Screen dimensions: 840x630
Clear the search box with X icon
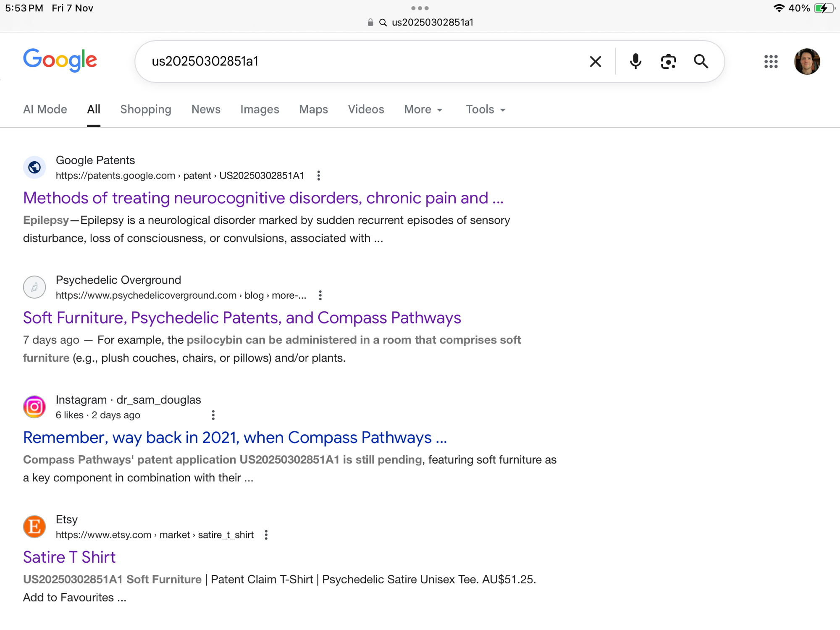[595, 62]
